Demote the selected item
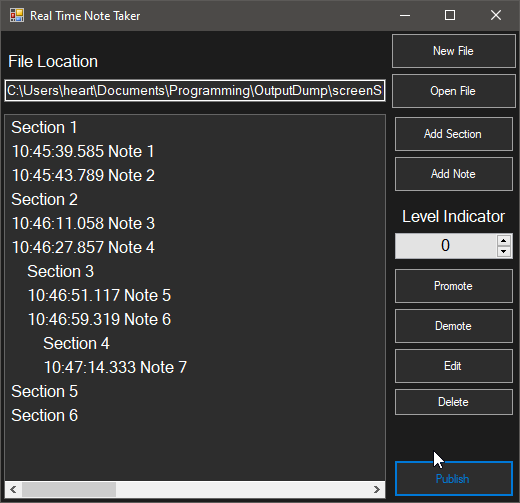 point(454,326)
